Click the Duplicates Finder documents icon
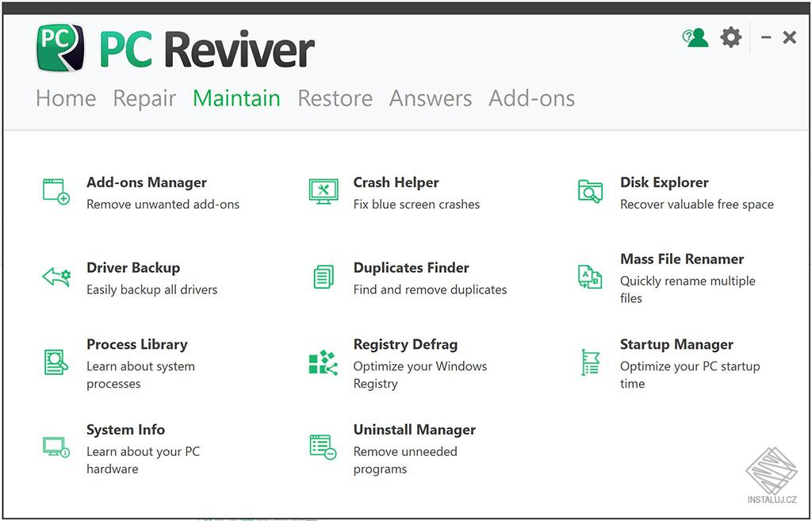This screenshot has width=812, height=521. [324, 277]
